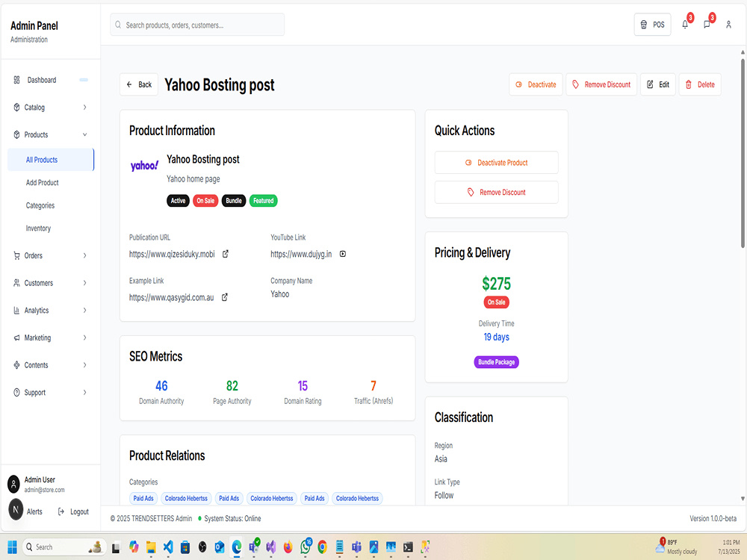Viewport: 747px width, 560px height.
Task: Go back using the Back button
Action: click(x=139, y=85)
